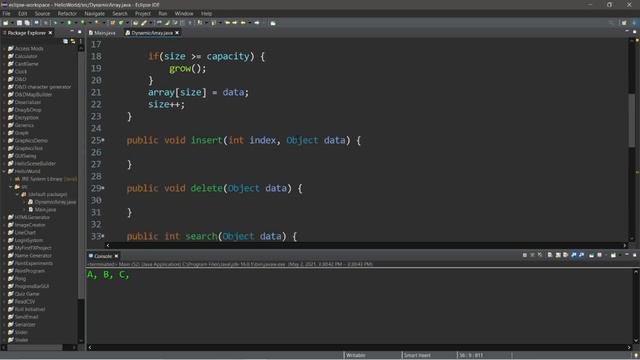Click the Back navigation arrow in toolbar

pyautogui.click(x=243, y=23)
